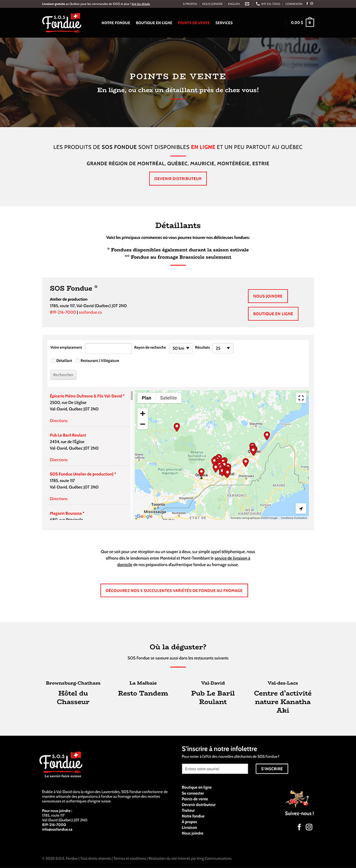The width and height of the screenshot is (356, 868).
Task: Click the map current-location arrow icon
Action: tap(301, 508)
